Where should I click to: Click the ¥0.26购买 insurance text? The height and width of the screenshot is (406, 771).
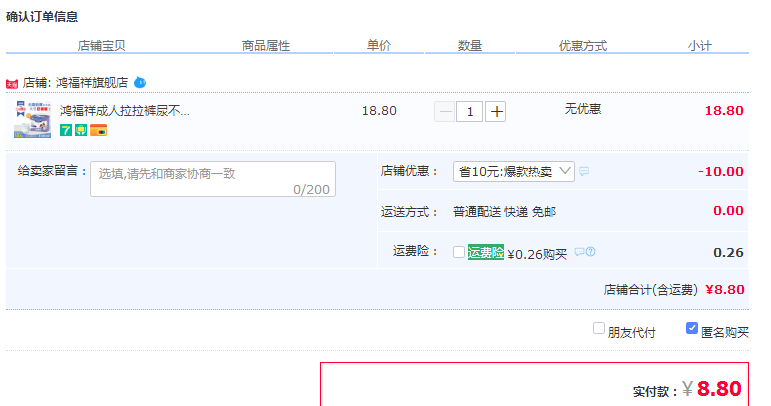[x=537, y=254]
